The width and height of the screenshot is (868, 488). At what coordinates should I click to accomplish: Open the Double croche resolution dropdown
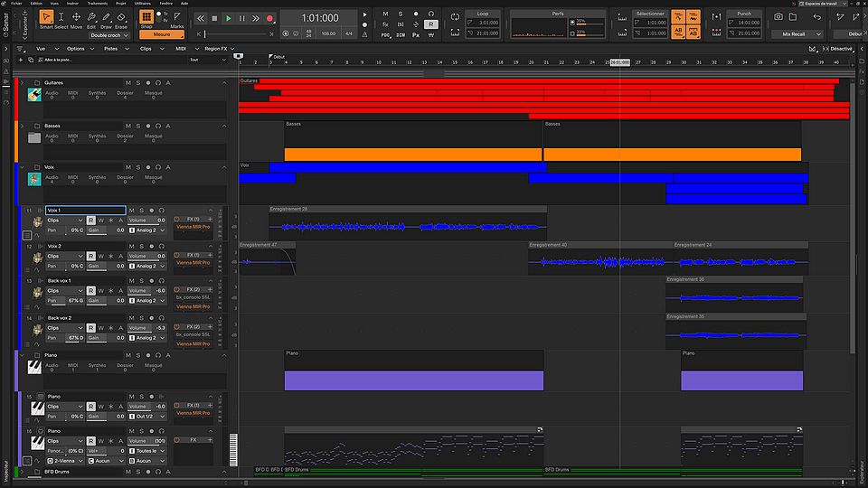[111, 35]
